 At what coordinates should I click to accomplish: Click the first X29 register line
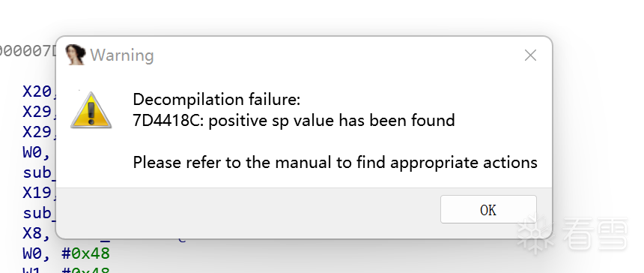coord(40,112)
